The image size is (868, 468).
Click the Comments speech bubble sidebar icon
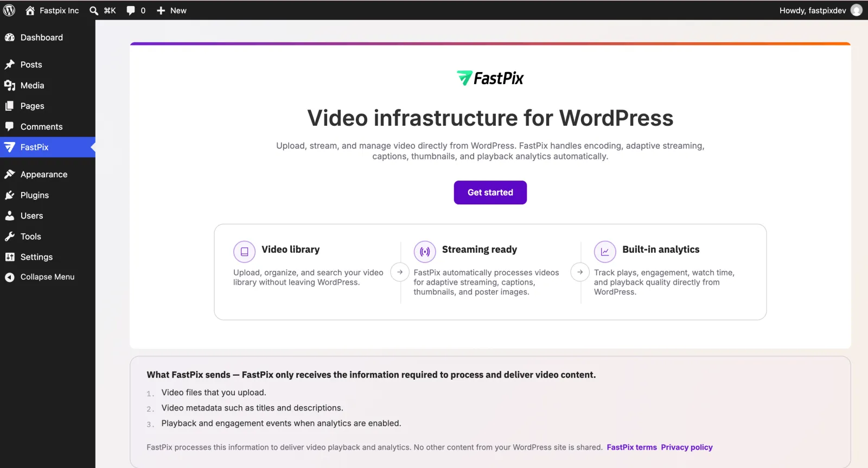(x=10, y=126)
